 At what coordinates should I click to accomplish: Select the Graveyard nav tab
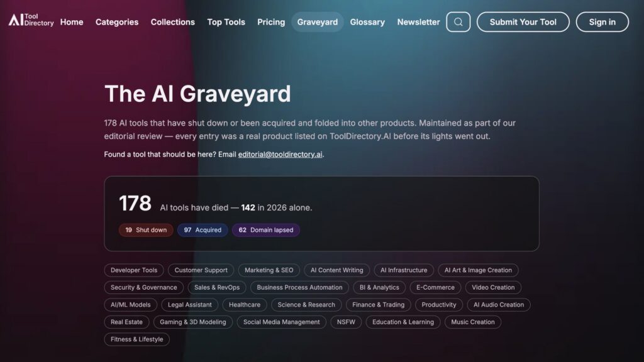pos(318,22)
